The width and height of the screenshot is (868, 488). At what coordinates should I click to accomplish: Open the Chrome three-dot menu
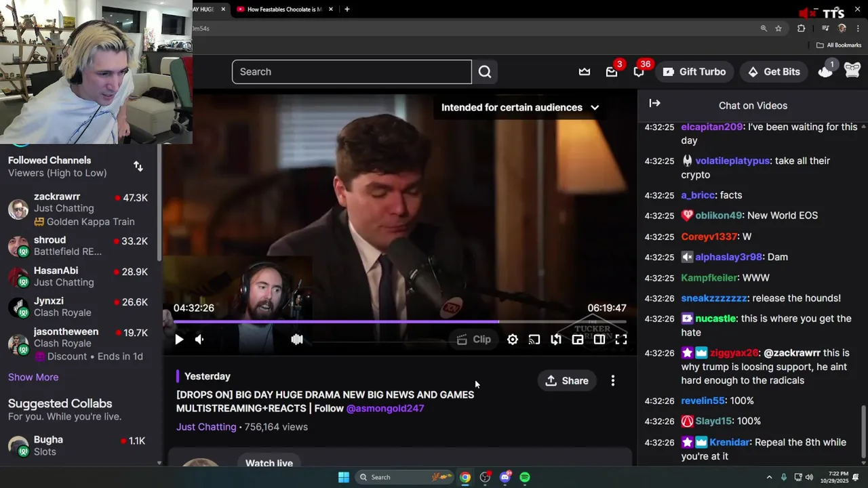point(859,28)
